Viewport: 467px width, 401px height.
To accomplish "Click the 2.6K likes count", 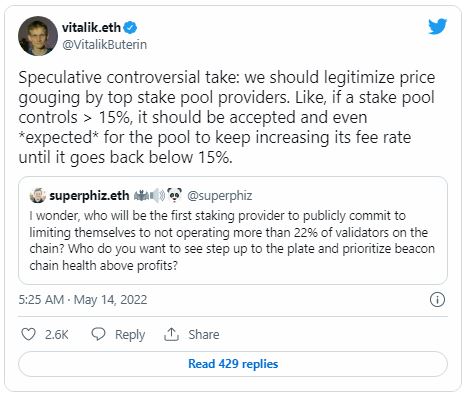I will [x=57, y=334].
